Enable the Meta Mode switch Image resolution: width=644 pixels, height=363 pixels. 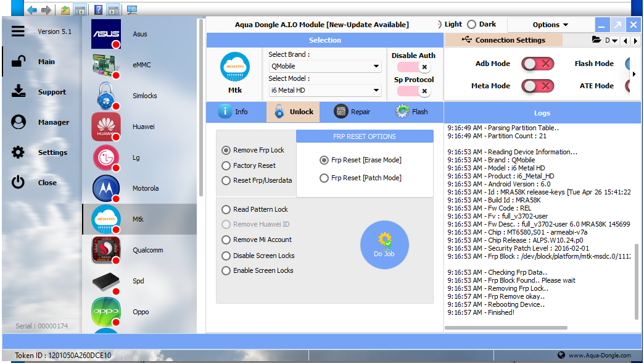tap(538, 86)
